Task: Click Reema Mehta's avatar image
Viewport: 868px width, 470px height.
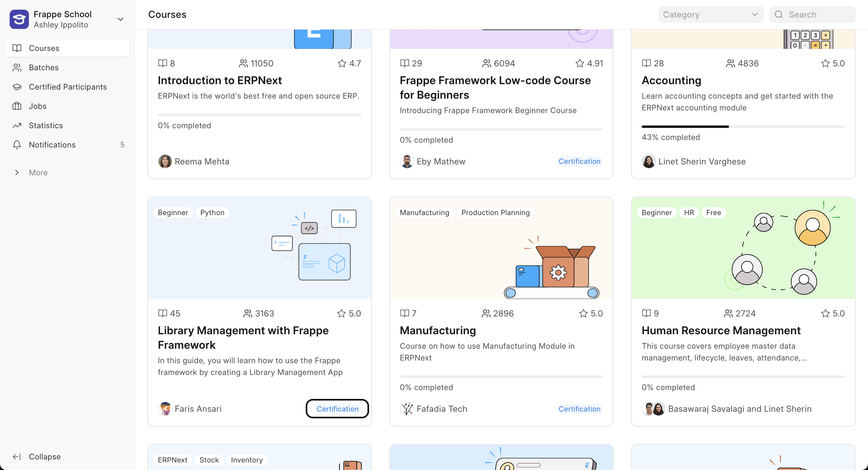Action: 165,161
